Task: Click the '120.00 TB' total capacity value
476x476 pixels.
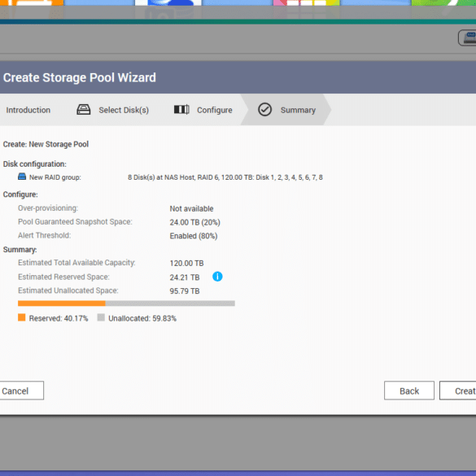Action: pos(186,263)
